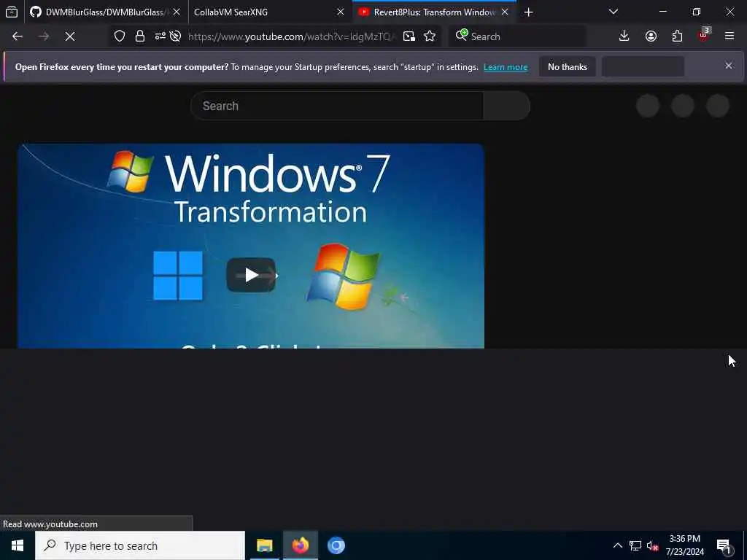This screenshot has height=560, width=747.
Task: Open Firefox View from the tab strip
Action: [12, 12]
